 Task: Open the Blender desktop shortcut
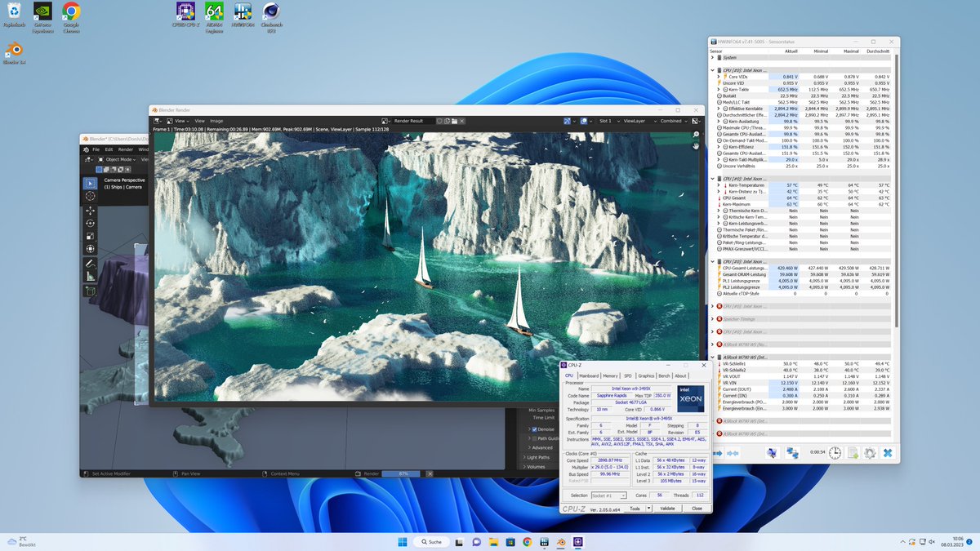(14, 51)
